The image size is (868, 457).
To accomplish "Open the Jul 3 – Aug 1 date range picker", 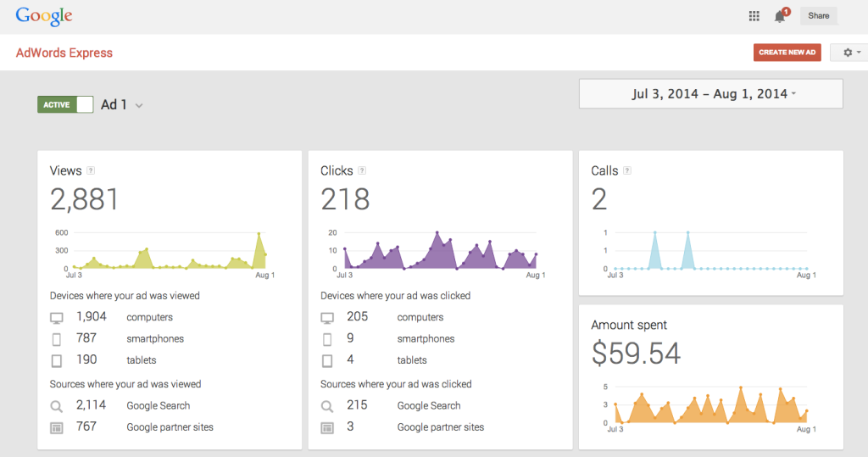I will (711, 93).
